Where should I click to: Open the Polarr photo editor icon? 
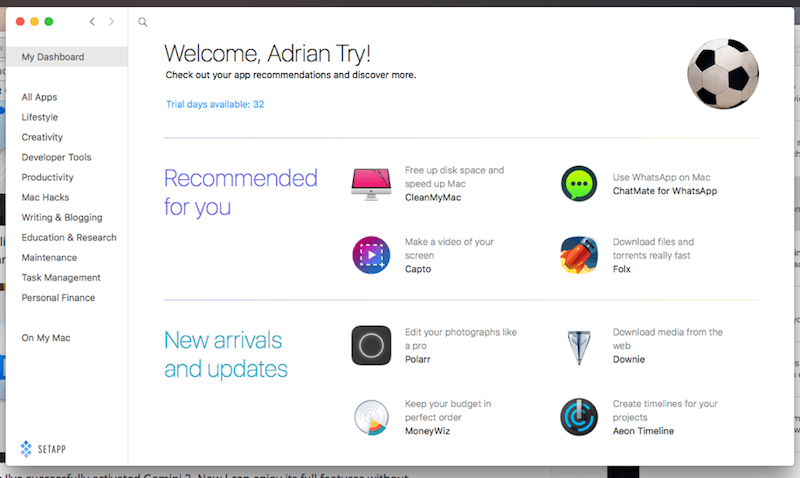point(371,345)
